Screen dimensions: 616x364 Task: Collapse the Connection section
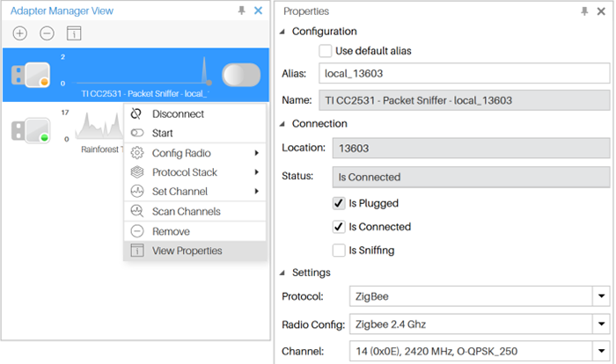[x=282, y=124]
